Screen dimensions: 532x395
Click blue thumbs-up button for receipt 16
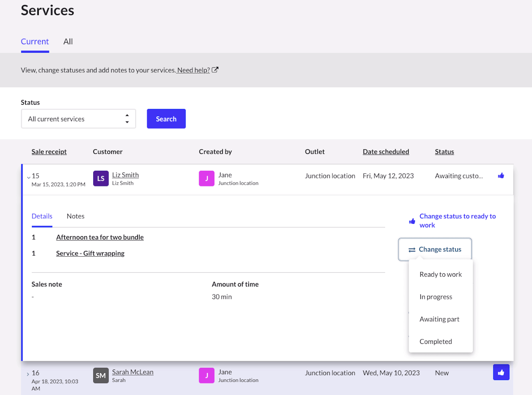coord(501,372)
